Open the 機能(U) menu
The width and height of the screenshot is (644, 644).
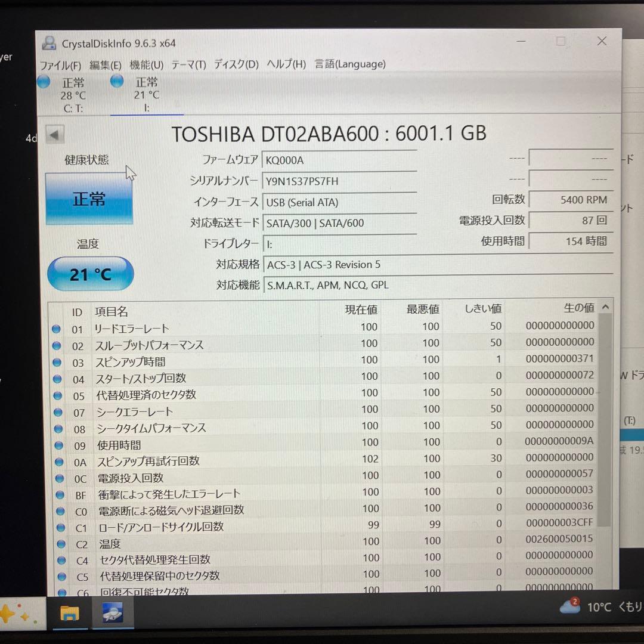coord(146,64)
